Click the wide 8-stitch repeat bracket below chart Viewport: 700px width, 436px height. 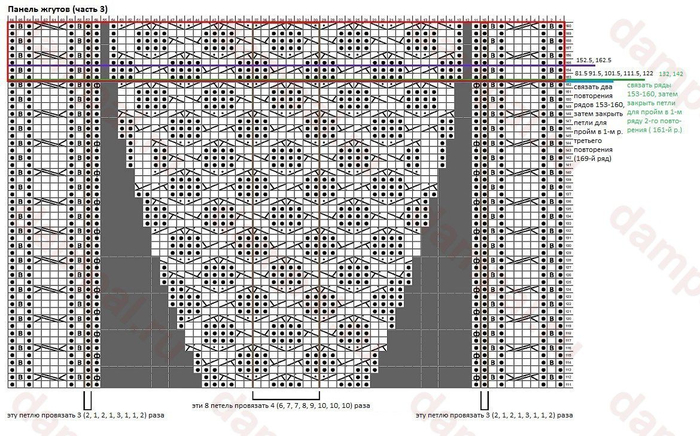[286, 395]
